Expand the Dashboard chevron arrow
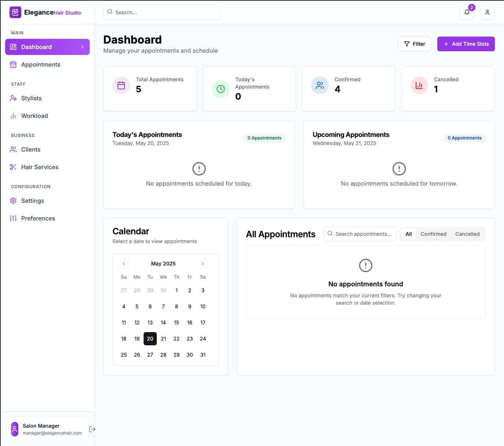This screenshot has width=504, height=446. pyautogui.click(x=82, y=47)
